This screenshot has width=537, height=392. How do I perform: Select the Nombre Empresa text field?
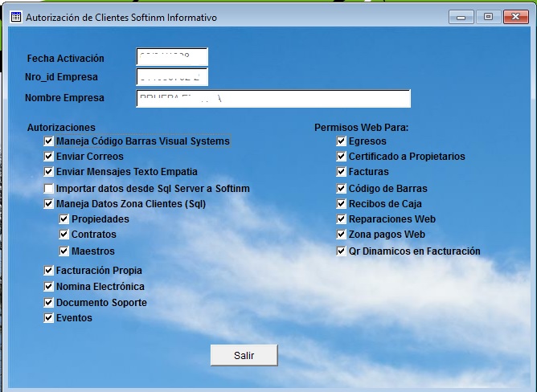(x=273, y=99)
